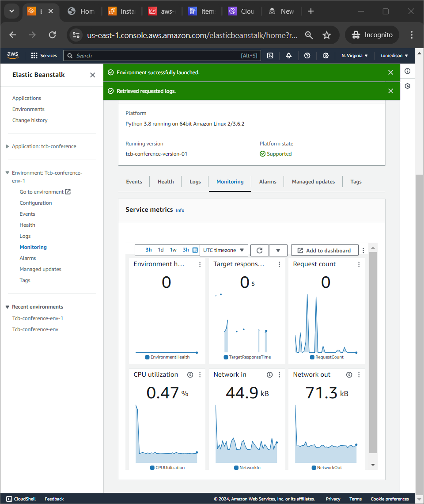
Task: Dismiss the 'Retrieved requested logs' banner
Action: point(390,91)
